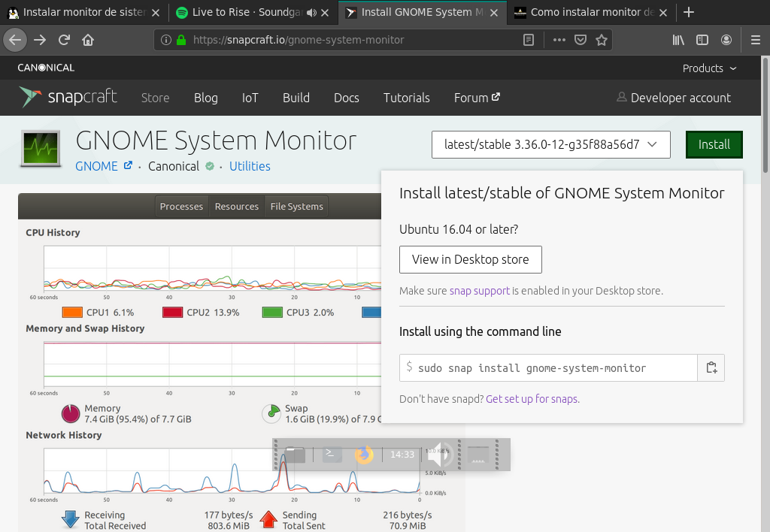Open the Utilities category link
The image size is (770, 532).
250,166
